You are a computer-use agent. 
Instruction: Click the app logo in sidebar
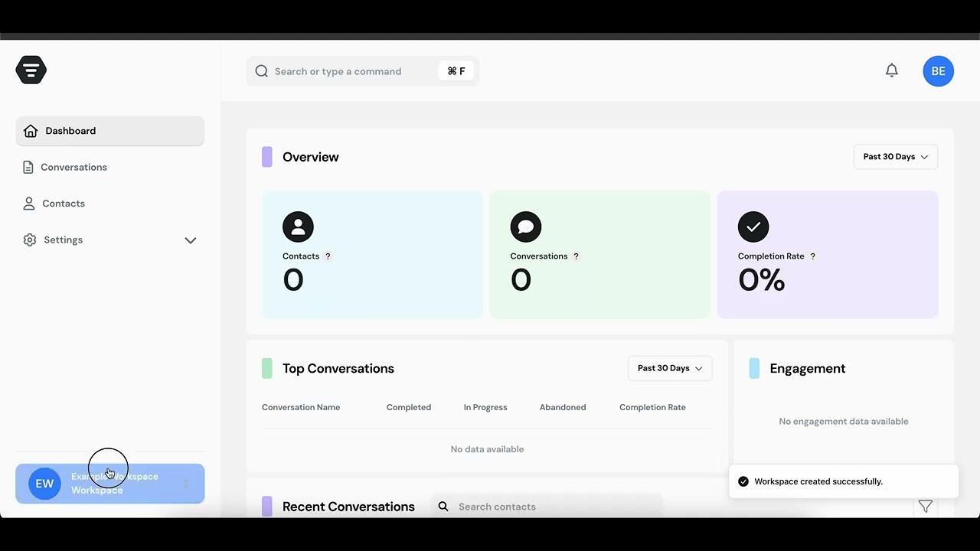(31, 70)
